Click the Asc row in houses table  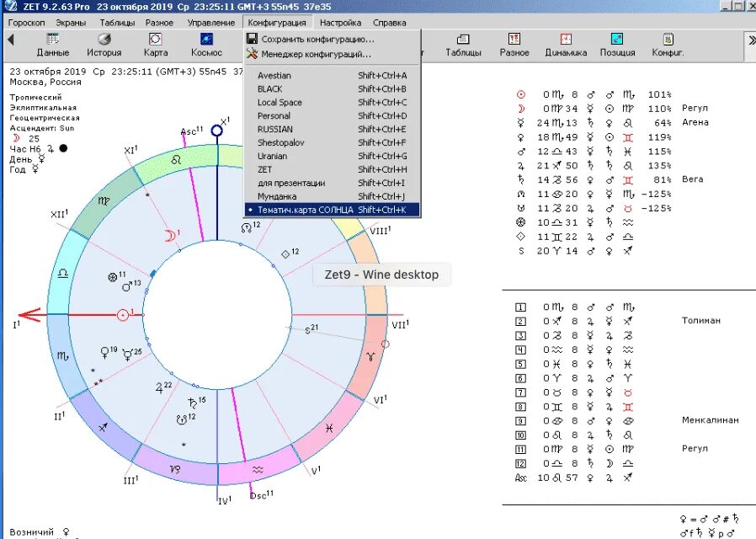[574, 478]
